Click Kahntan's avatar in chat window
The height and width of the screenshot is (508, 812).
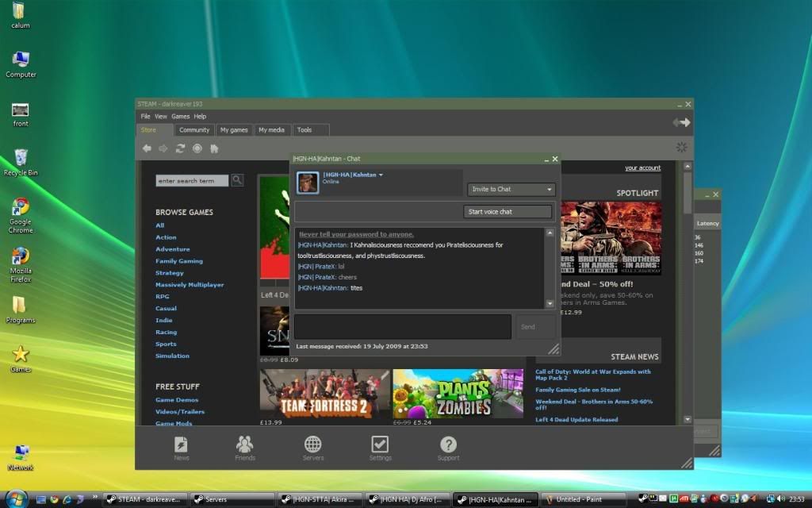click(308, 183)
